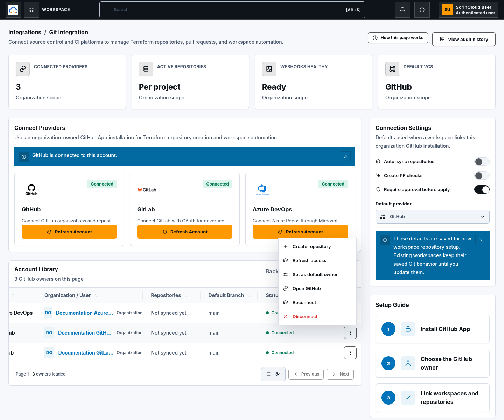Viewport: 504px width, 420px height.
Task: Open the Default provider GitHub dropdown
Action: (433, 217)
